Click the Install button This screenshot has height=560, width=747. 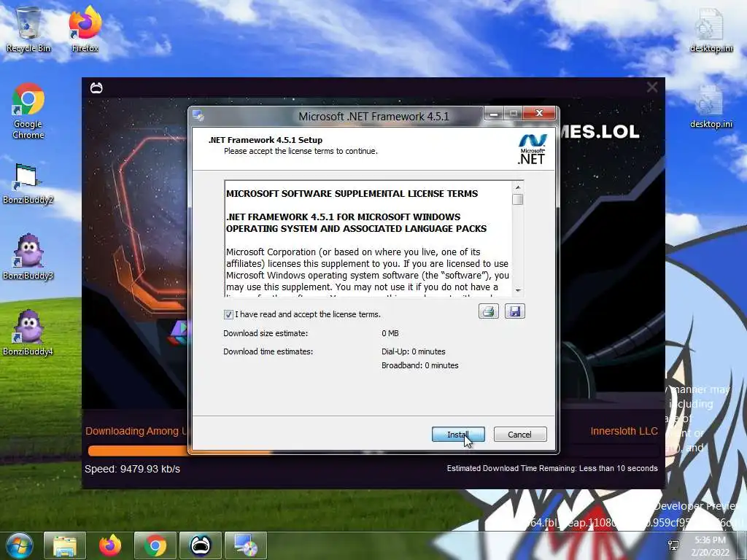458,435
